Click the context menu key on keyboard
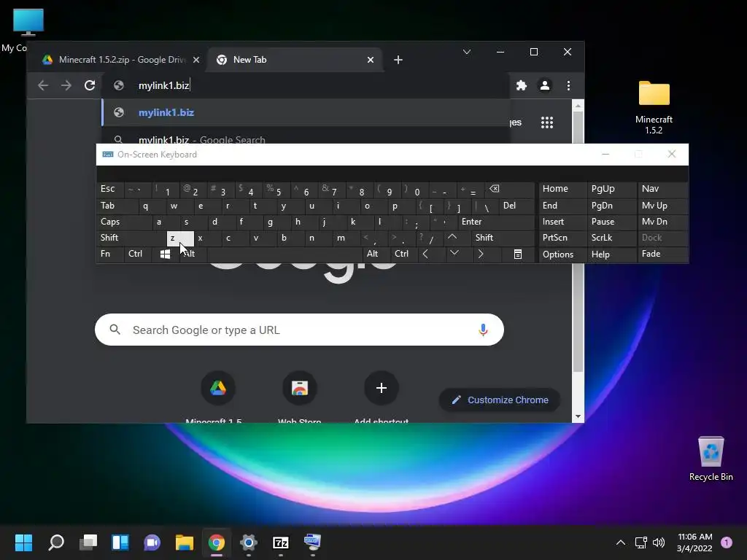Viewport: 747px width, 560px height. pyautogui.click(x=518, y=254)
